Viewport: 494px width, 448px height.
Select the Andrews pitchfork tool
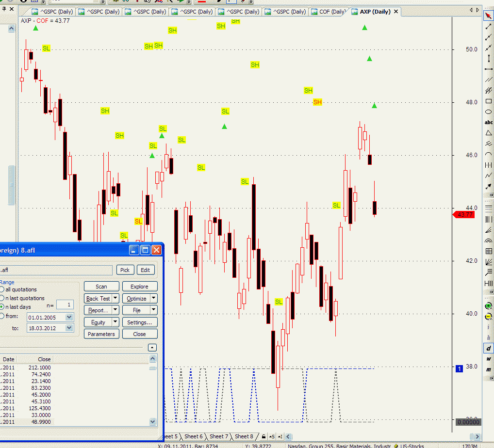click(x=488, y=144)
